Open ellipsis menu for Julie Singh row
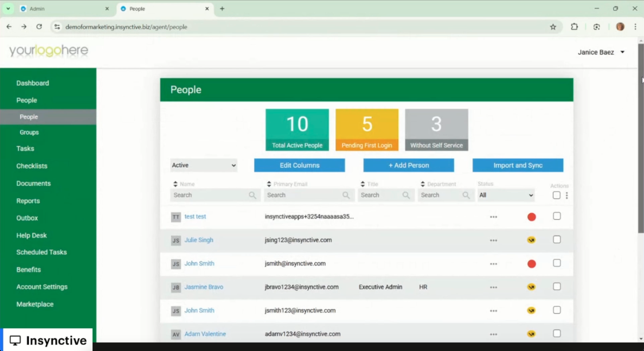Screen dimensions: 644x351 493,240
